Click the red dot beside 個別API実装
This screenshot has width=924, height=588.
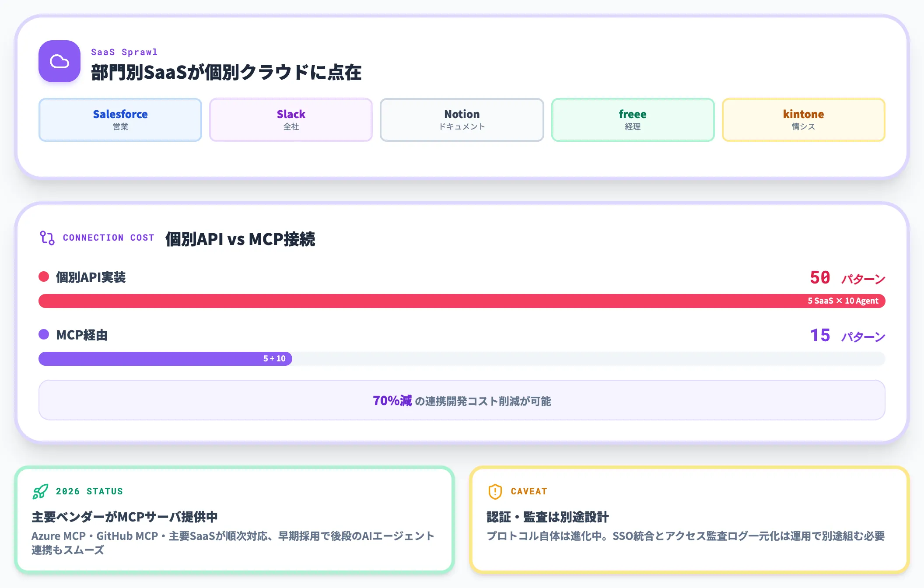44,276
